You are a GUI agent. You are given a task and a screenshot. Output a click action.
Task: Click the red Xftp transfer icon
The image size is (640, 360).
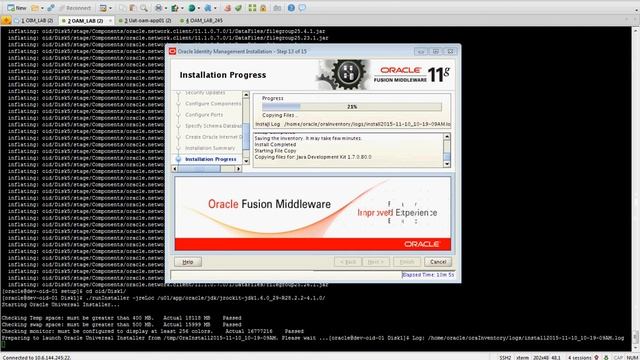[227, 8]
